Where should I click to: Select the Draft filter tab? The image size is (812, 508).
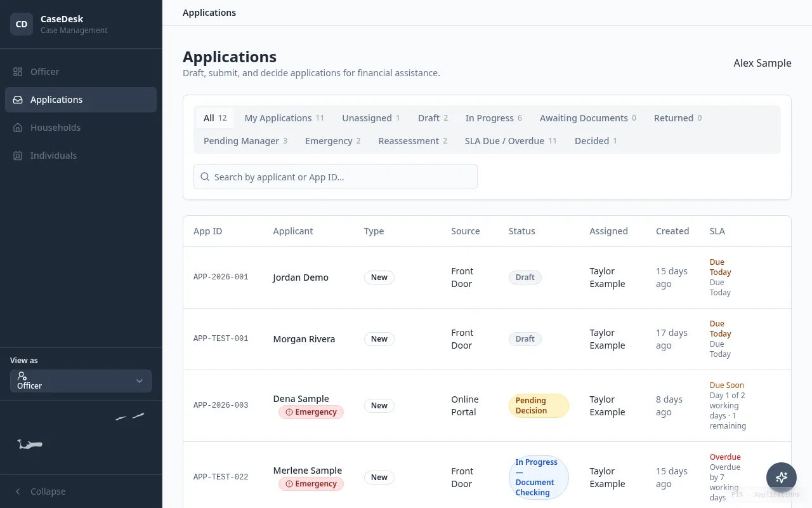point(433,118)
